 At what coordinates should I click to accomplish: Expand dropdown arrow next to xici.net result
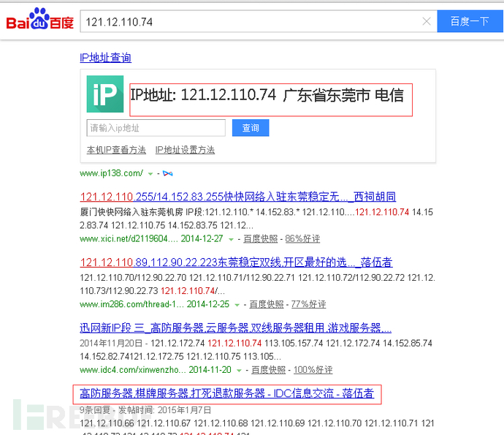tap(231, 239)
